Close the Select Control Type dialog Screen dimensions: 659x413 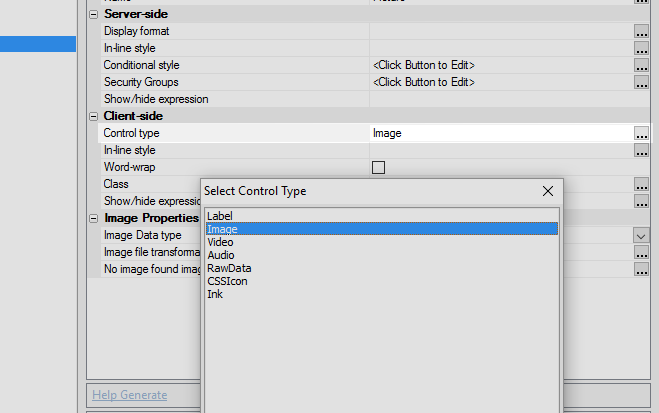(548, 191)
